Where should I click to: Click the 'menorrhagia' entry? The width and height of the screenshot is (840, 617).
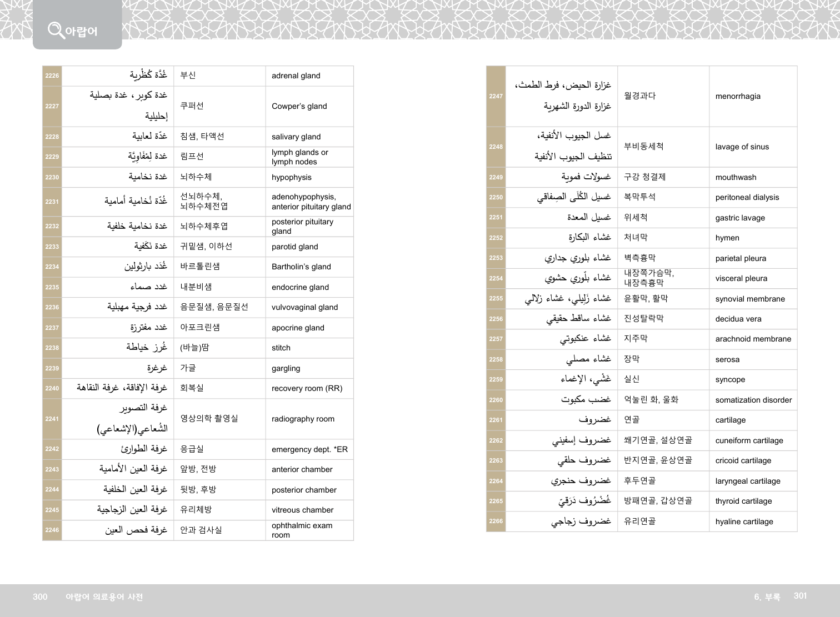click(738, 97)
